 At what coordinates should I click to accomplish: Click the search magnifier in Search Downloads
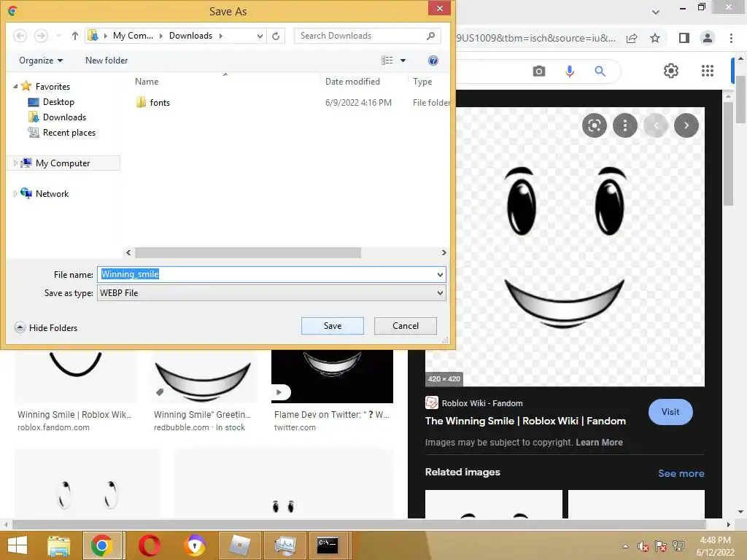[430, 36]
